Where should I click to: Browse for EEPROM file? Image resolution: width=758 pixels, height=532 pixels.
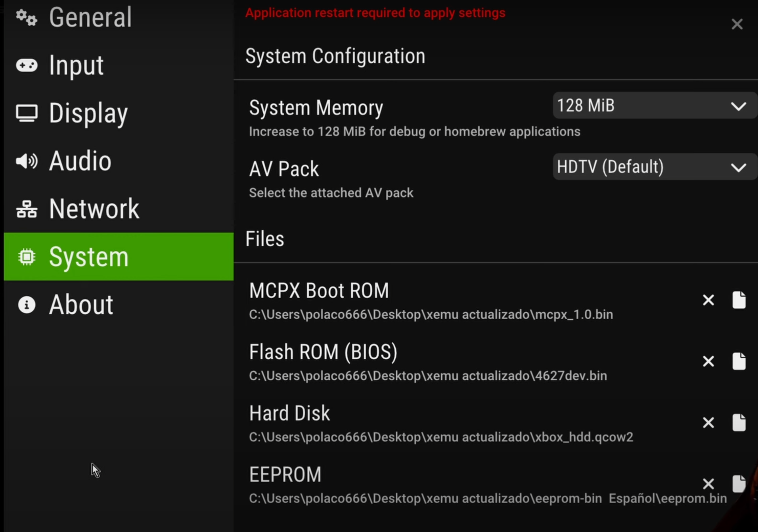(x=739, y=484)
